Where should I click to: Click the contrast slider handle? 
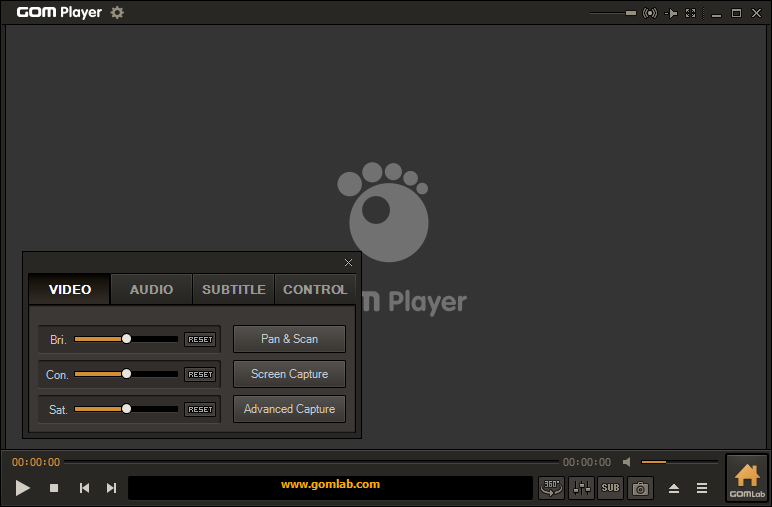127,374
